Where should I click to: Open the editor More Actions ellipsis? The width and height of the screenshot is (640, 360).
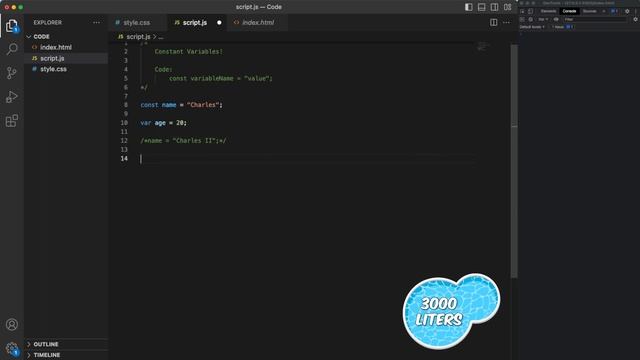pyautogui.click(x=507, y=22)
